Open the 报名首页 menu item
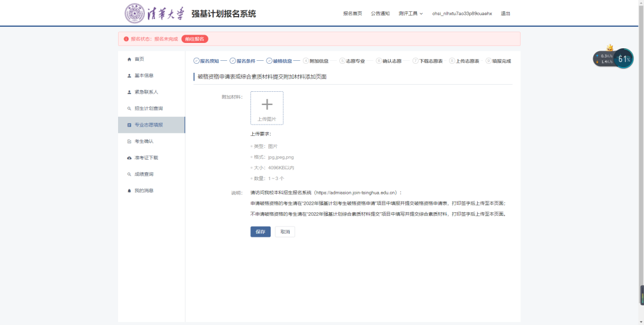The height and width of the screenshot is (325, 644). (352, 14)
